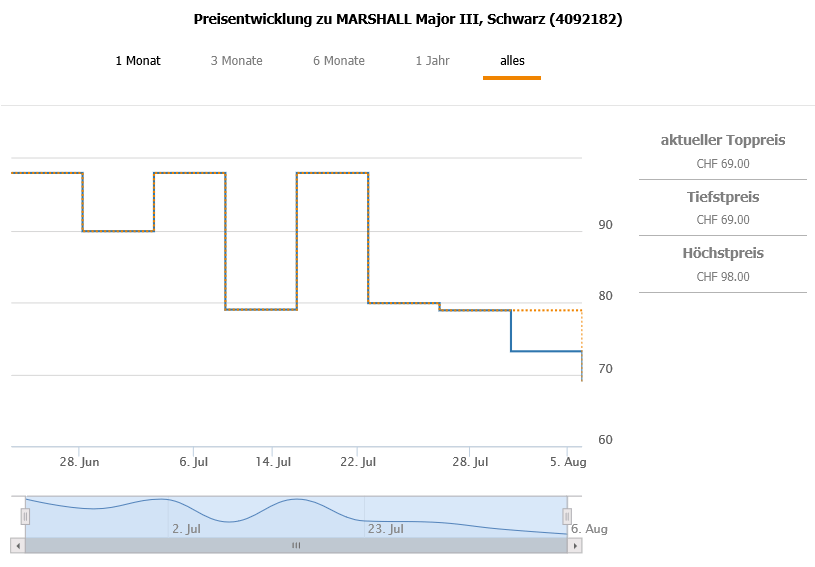Select the alles tab
This screenshot has height=567, width=815.
(512, 61)
